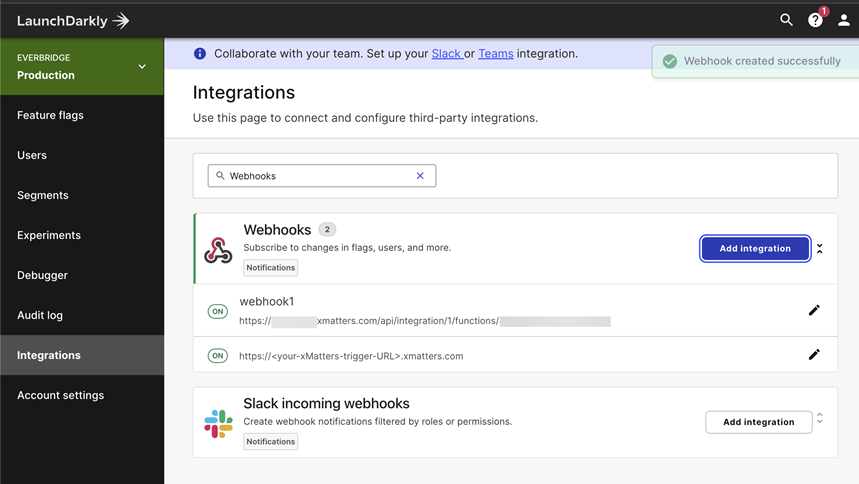
Task: Open the Everbridge Production environment dropdown
Action: (x=82, y=66)
